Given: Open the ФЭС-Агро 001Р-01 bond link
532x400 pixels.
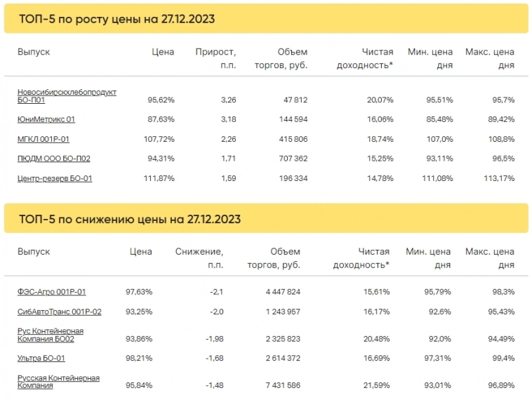Looking at the screenshot, I should coord(52,291).
